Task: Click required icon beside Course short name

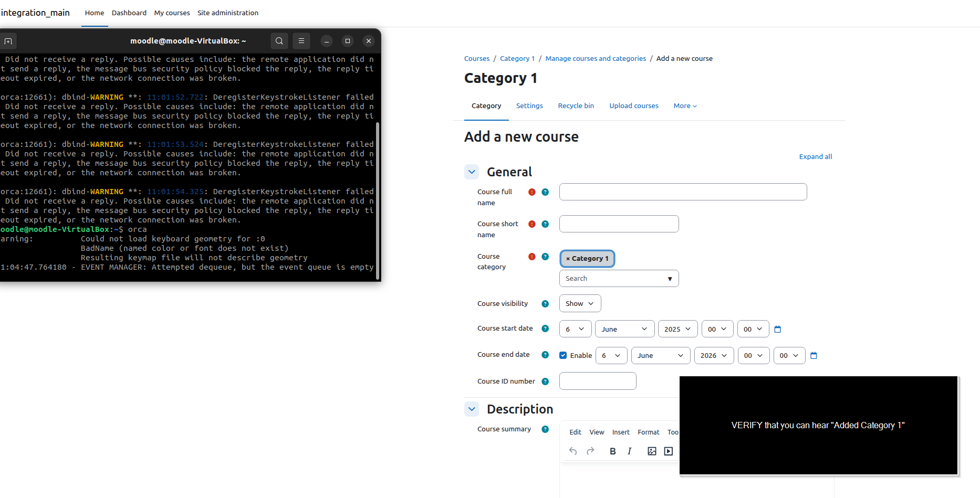Action: point(532,224)
